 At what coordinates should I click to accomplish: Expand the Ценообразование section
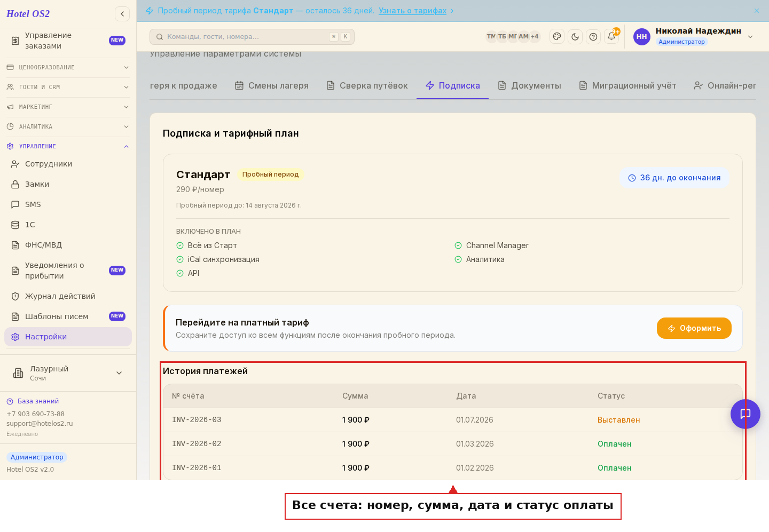pos(68,67)
